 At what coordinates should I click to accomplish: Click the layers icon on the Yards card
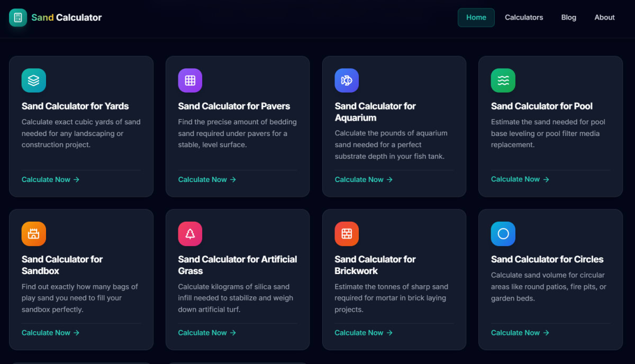tap(34, 80)
